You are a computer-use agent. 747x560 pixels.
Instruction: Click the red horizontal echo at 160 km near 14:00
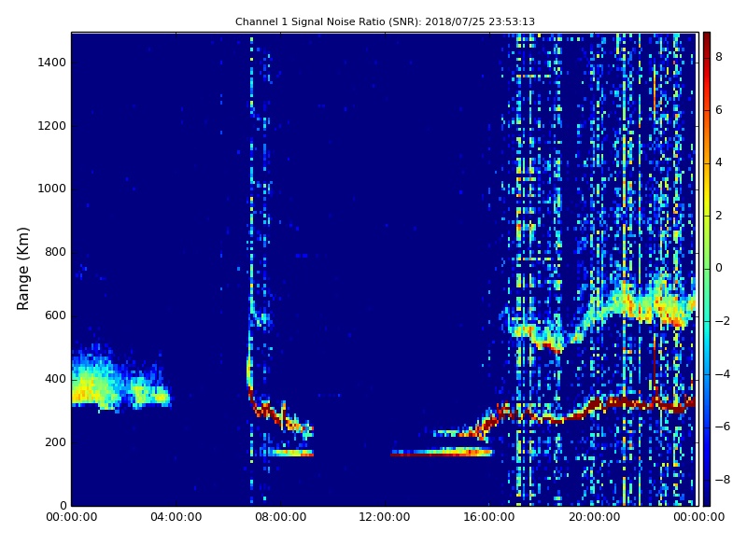(x=441, y=455)
